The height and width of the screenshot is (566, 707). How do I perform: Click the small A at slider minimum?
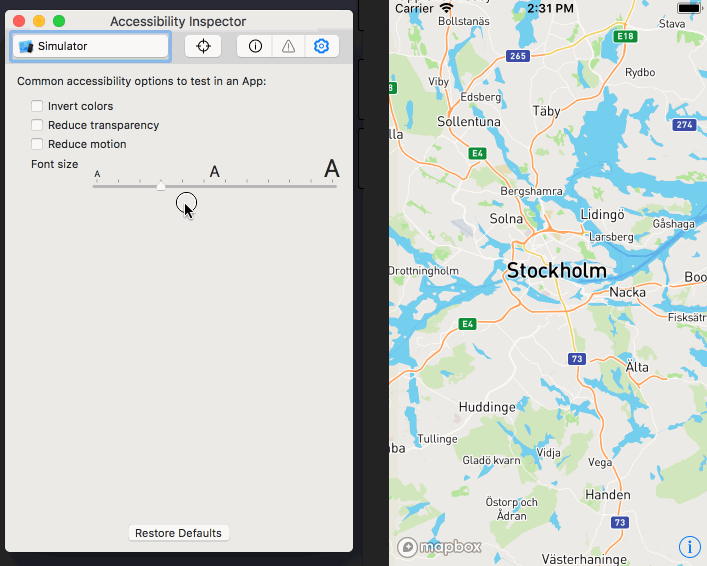97,174
